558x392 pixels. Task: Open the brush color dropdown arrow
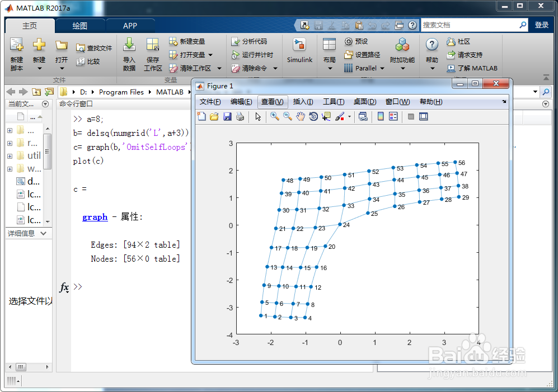tap(349, 117)
